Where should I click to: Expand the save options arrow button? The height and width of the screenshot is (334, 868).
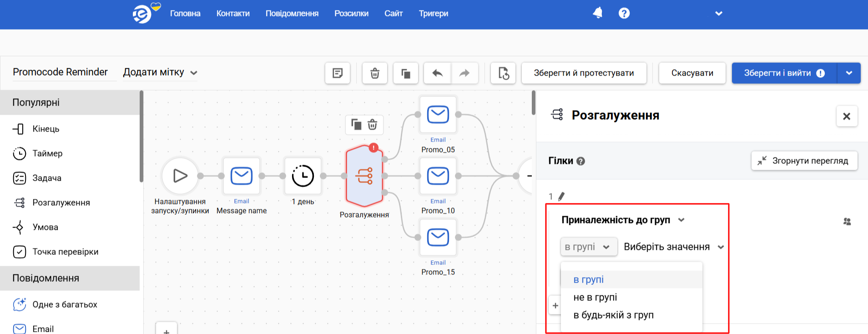pyautogui.click(x=849, y=73)
